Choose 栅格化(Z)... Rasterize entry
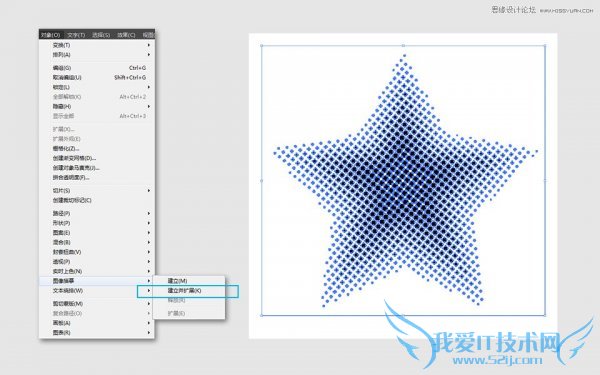This screenshot has width=600, height=375. tap(97, 148)
